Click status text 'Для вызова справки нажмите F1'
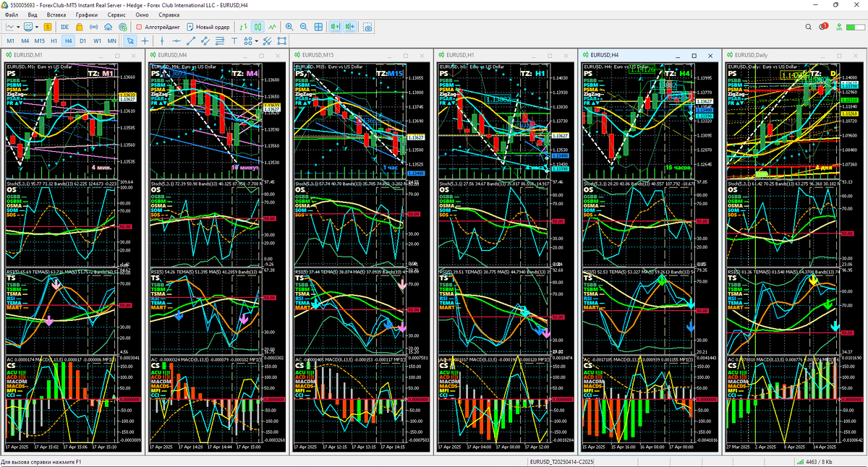The image size is (868, 467). (x=41, y=462)
